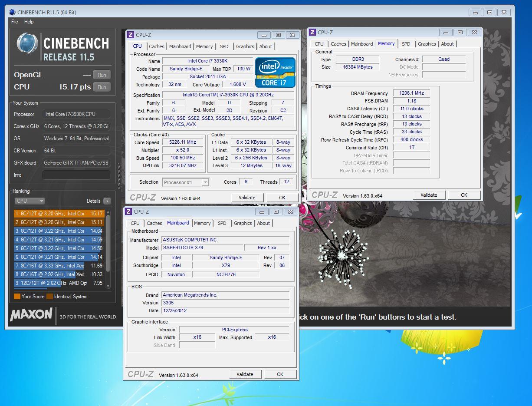This screenshot has width=532, height=406.
Task: Switch to CPU tab in Mainboard window
Action: click(135, 223)
